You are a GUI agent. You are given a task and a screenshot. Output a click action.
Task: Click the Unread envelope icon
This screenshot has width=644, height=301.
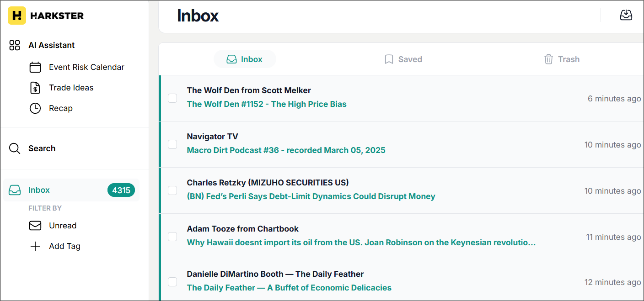(x=35, y=226)
